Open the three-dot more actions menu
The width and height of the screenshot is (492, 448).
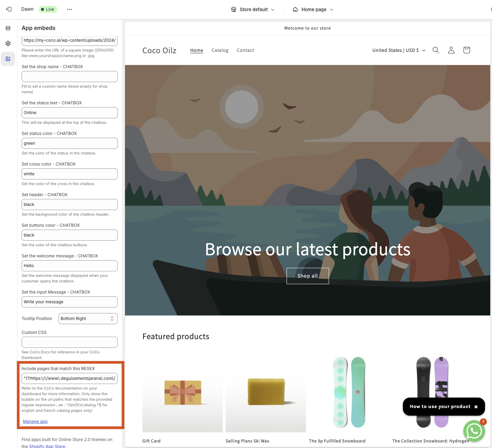[70, 9]
